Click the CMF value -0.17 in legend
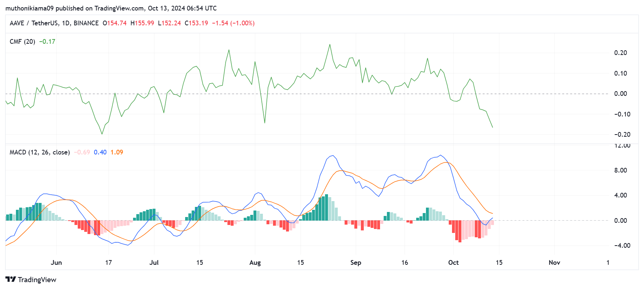The width and height of the screenshot is (644, 289). [47, 42]
